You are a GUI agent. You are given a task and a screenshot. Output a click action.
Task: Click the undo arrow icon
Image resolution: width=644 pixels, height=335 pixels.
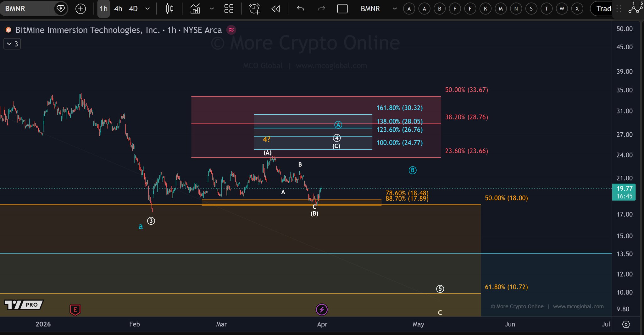[x=301, y=9]
